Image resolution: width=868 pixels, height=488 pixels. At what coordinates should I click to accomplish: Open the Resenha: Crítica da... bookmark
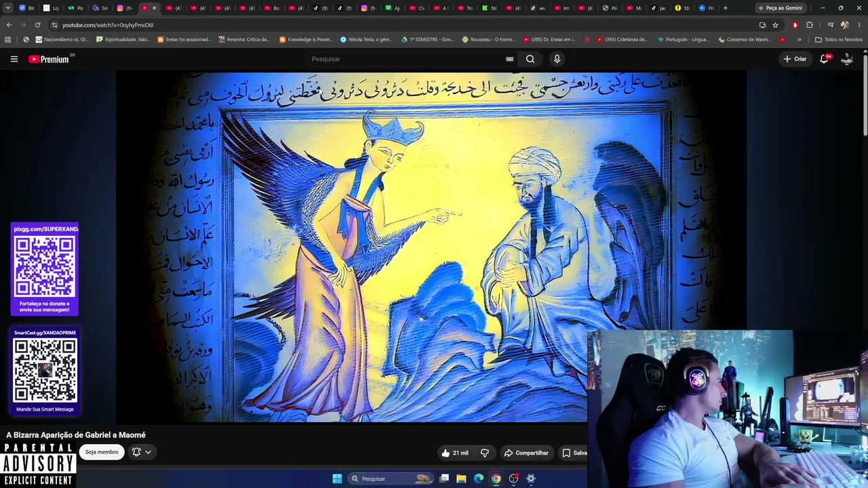(244, 39)
